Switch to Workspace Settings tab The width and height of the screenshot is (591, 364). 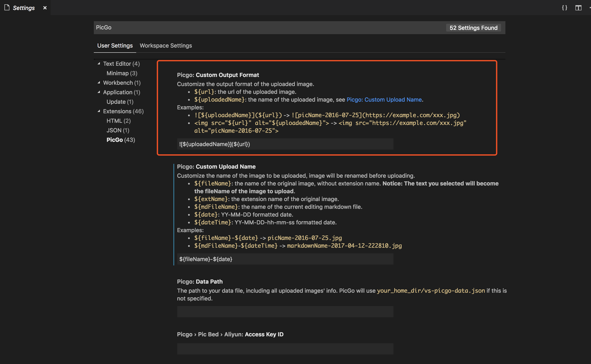coord(166,45)
